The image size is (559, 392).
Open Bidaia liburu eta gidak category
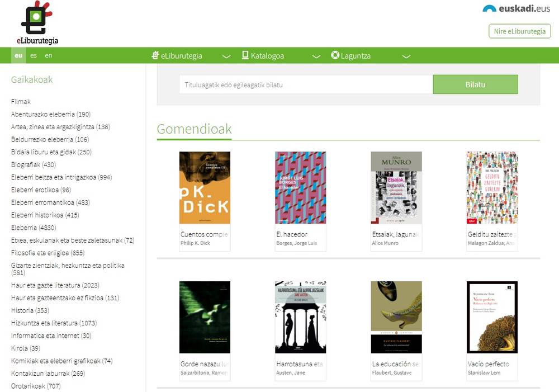point(51,152)
